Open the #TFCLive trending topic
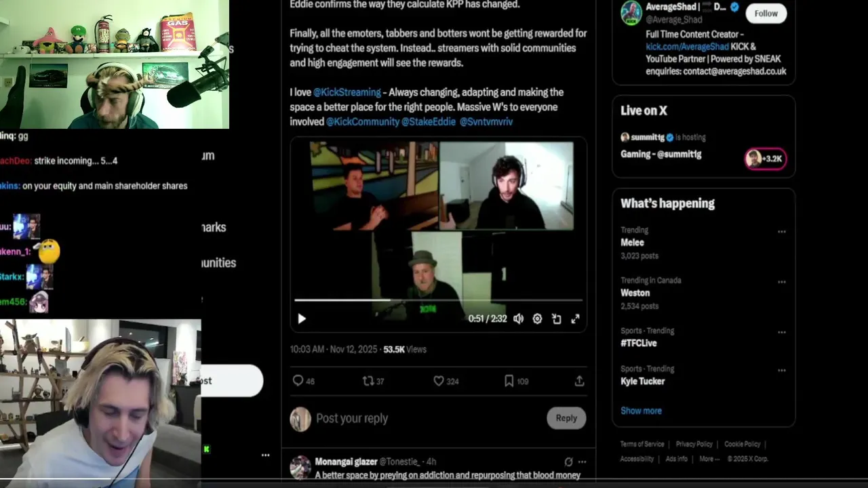The height and width of the screenshot is (488, 868). click(638, 343)
